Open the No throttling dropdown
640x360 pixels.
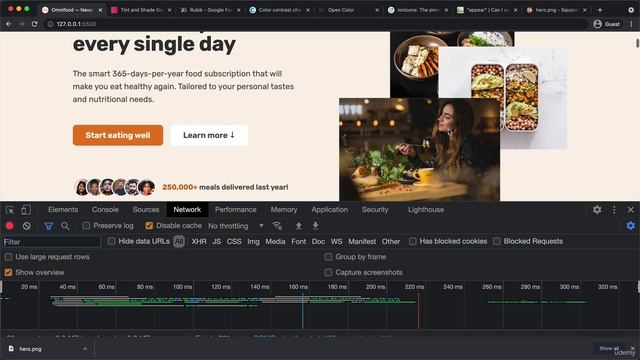pyautogui.click(x=236, y=226)
